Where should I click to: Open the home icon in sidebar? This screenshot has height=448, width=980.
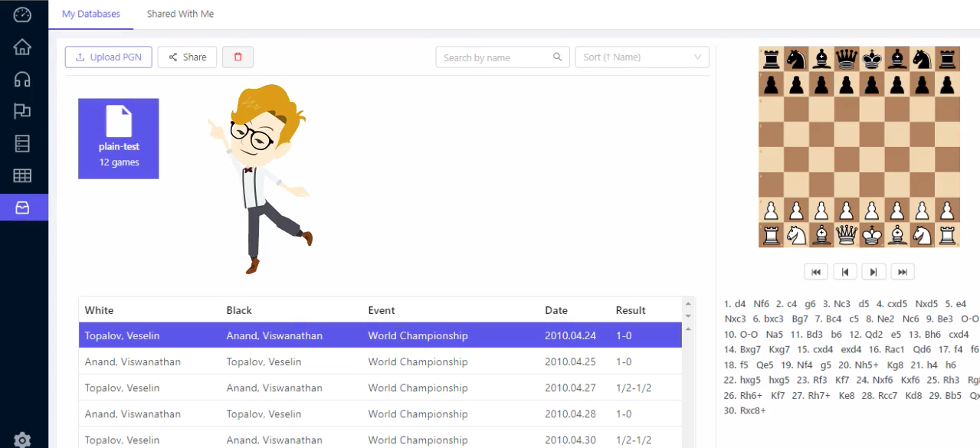pos(22,47)
